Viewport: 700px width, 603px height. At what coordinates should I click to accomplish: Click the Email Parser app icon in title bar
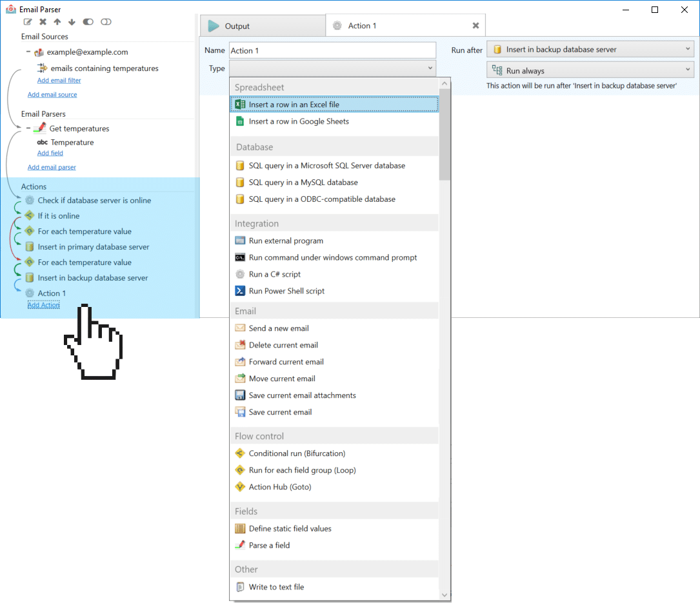[11, 10]
